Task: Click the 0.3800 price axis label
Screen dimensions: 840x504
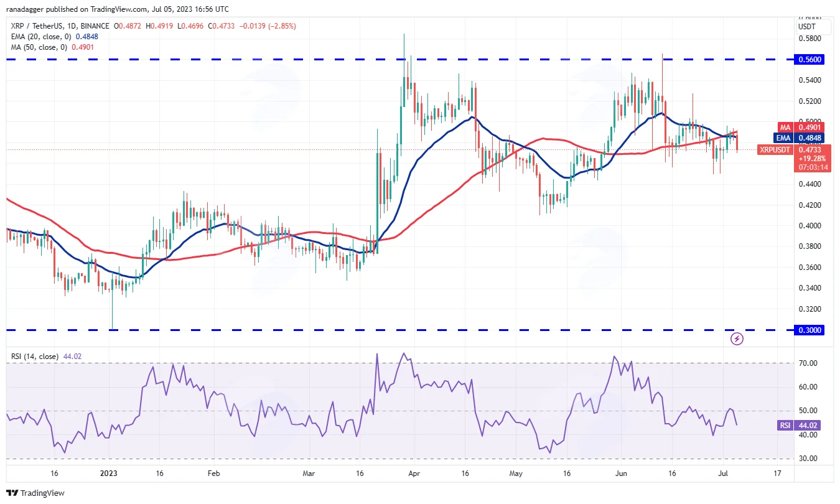Action: click(x=808, y=246)
